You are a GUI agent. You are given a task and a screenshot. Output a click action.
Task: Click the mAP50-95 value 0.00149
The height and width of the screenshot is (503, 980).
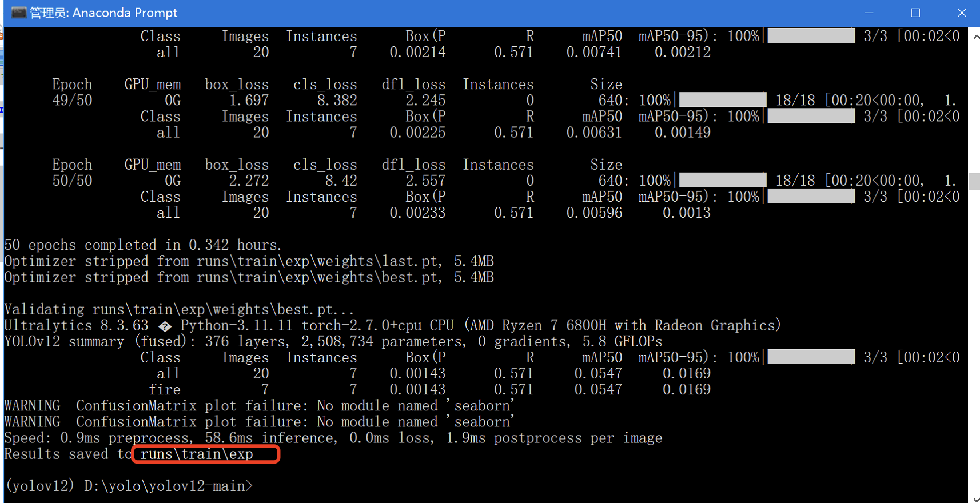[683, 133]
